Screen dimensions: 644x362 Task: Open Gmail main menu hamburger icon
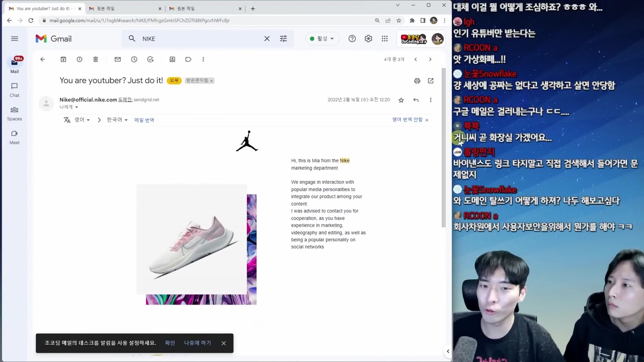[x=14, y=39]
